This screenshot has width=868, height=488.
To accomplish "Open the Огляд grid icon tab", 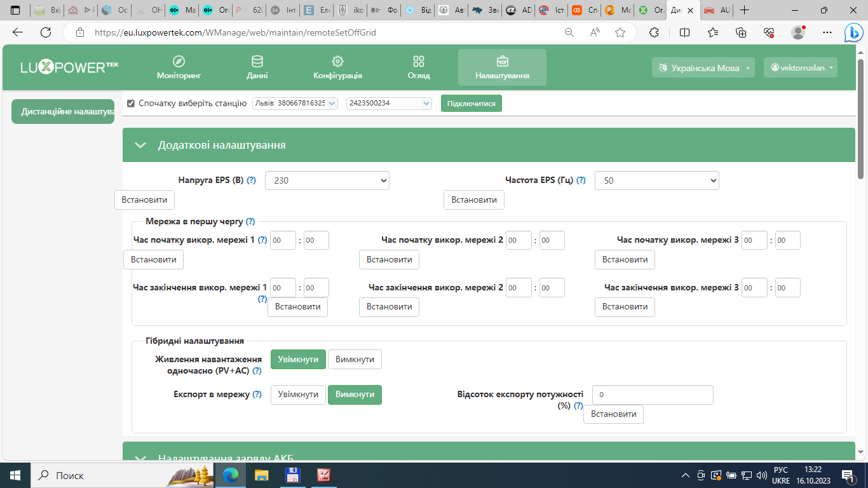I will [x=419, y=67].
